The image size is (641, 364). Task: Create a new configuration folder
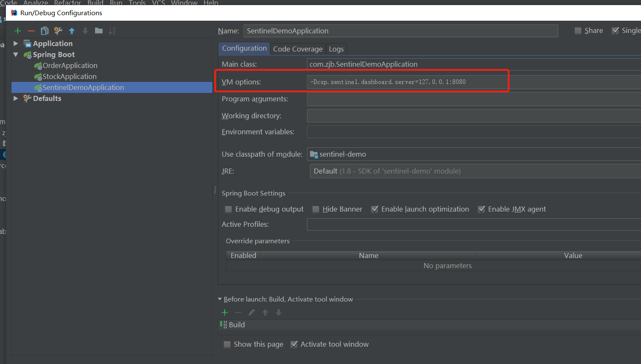point(98,30)
